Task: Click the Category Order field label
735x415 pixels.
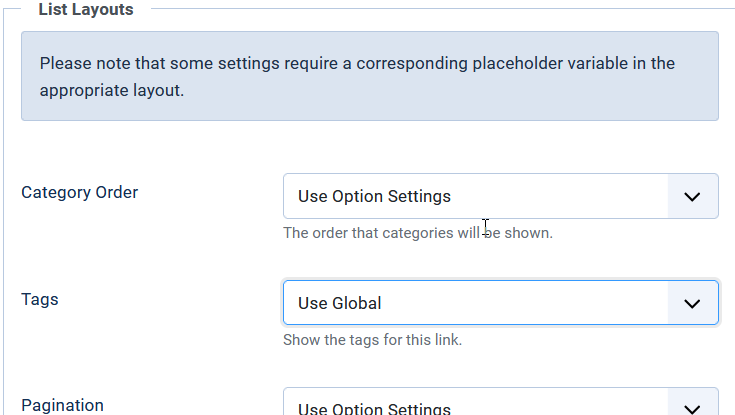Action: (x=80, y=192)
